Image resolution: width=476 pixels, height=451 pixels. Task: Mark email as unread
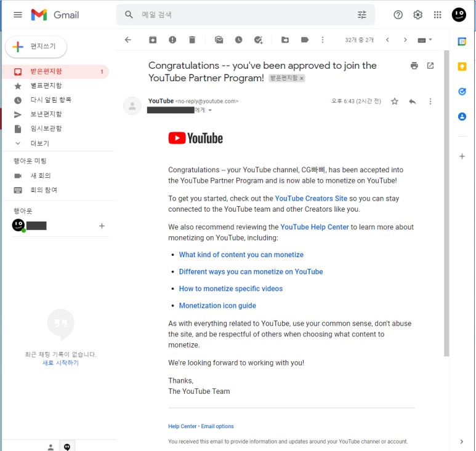coord(219,40)
